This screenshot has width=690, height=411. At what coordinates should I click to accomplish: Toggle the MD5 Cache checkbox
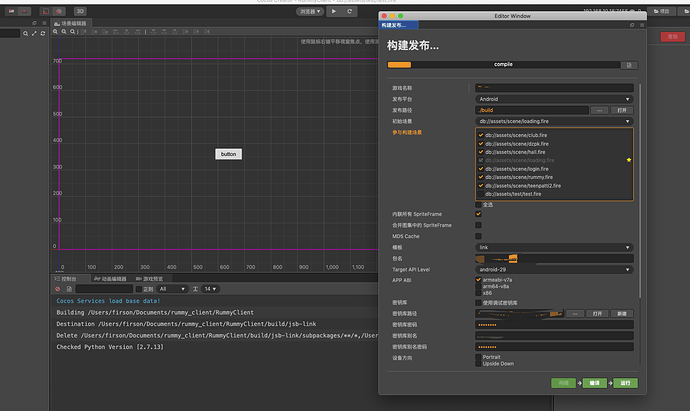pos(478,236)
